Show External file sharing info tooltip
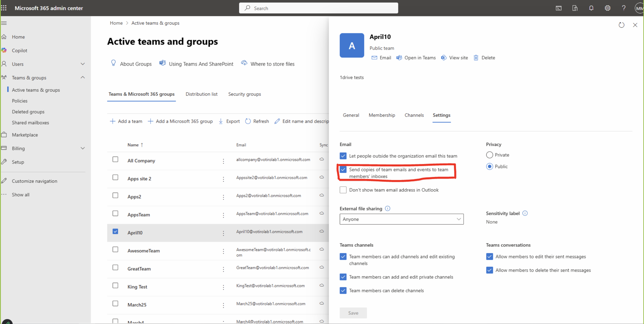 pyautogui.click(x=387, y=208)
